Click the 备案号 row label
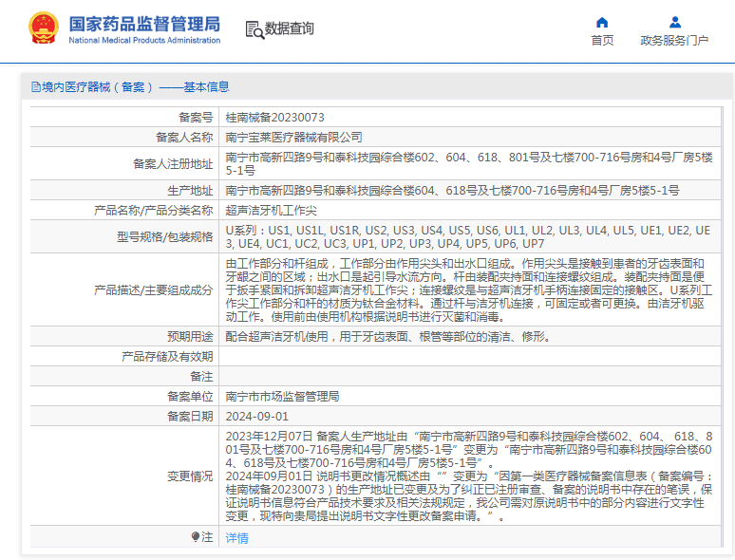This screenshot has height=560, width=735. click(x=196, y=117)
